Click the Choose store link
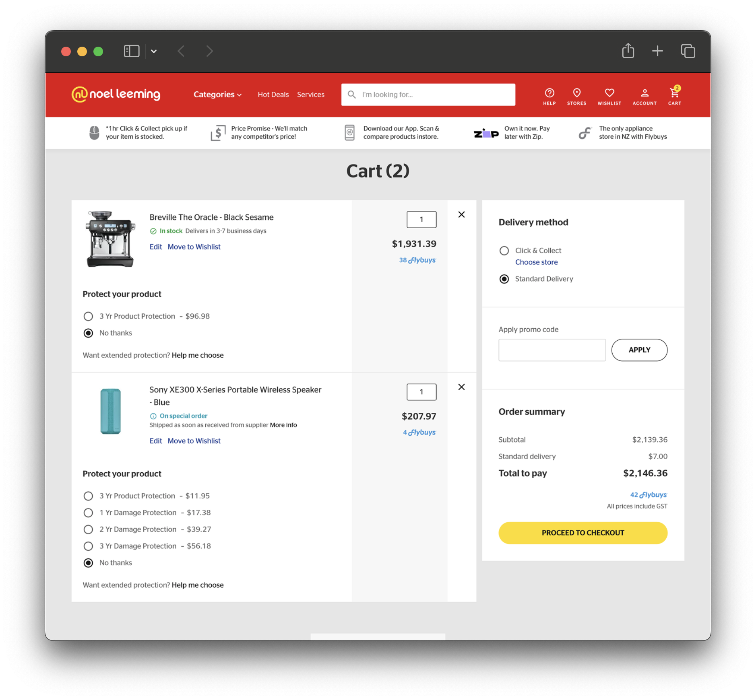 click(536, 262)
